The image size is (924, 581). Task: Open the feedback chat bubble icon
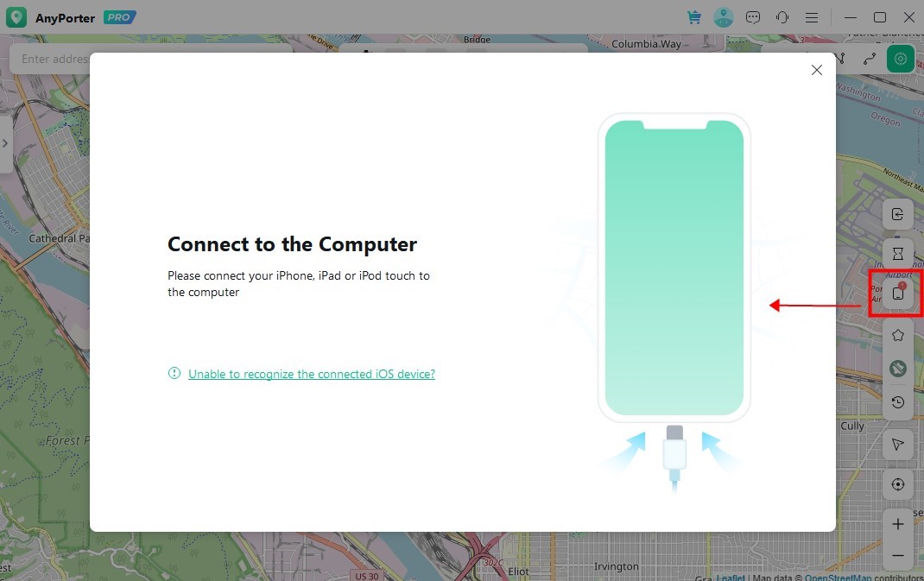point(752,17)
